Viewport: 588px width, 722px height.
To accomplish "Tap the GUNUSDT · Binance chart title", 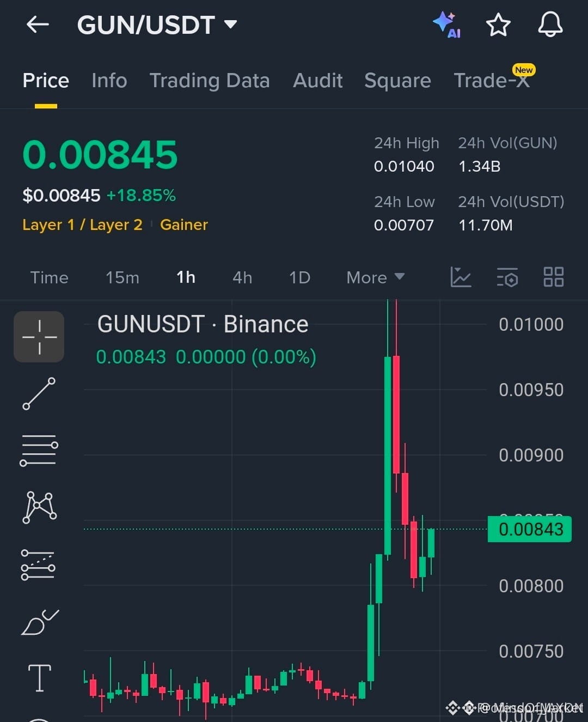I will (203, 324).
